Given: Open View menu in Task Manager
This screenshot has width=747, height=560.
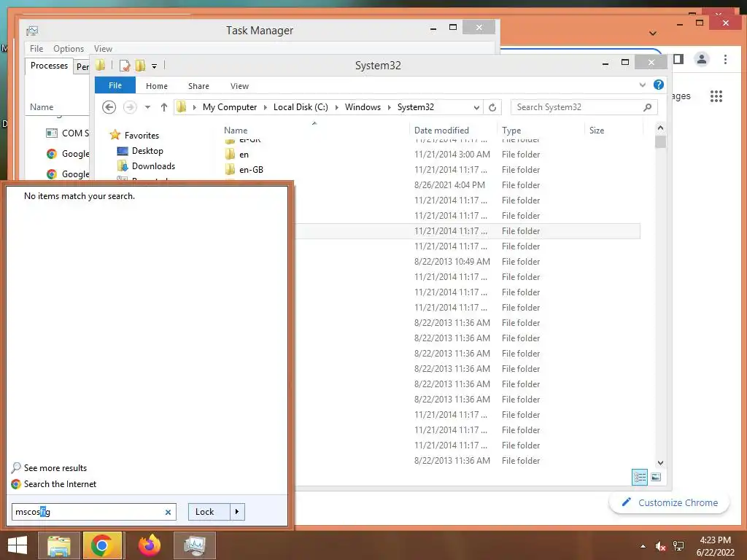Looking at the screenshot, I should tap(103, 49).
